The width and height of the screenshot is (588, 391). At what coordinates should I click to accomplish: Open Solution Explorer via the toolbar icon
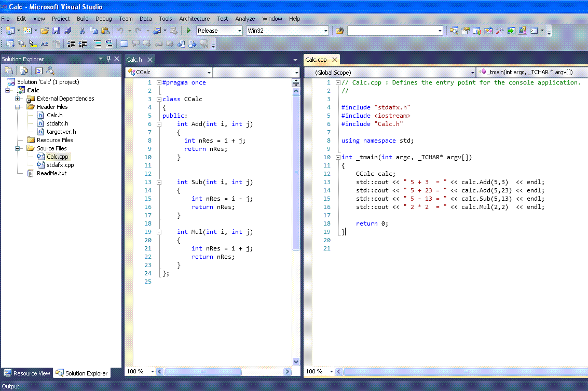[454, 31]
